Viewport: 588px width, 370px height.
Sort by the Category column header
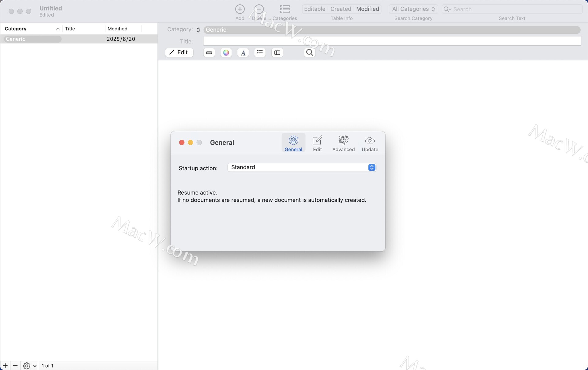(x=32, y=29)
